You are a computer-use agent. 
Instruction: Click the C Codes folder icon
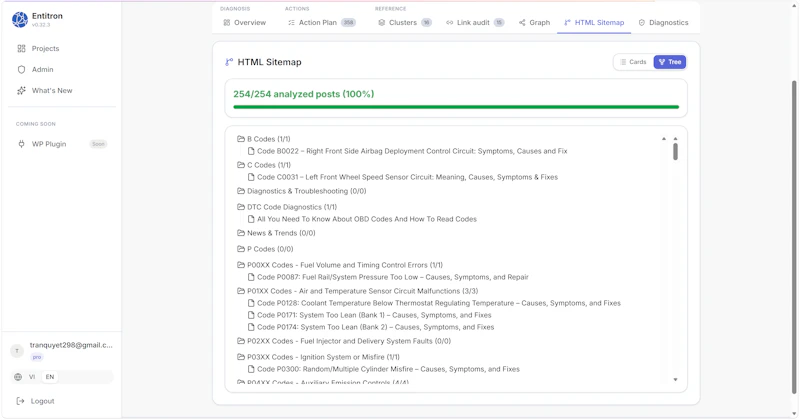pos(241,165)
